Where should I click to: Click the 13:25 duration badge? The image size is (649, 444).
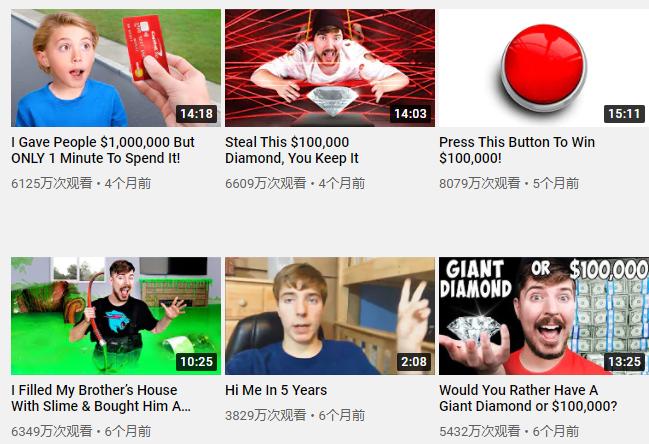[624, 362]
